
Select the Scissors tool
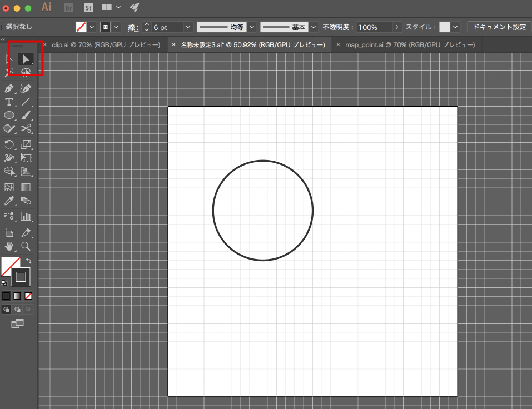(26, 128)
